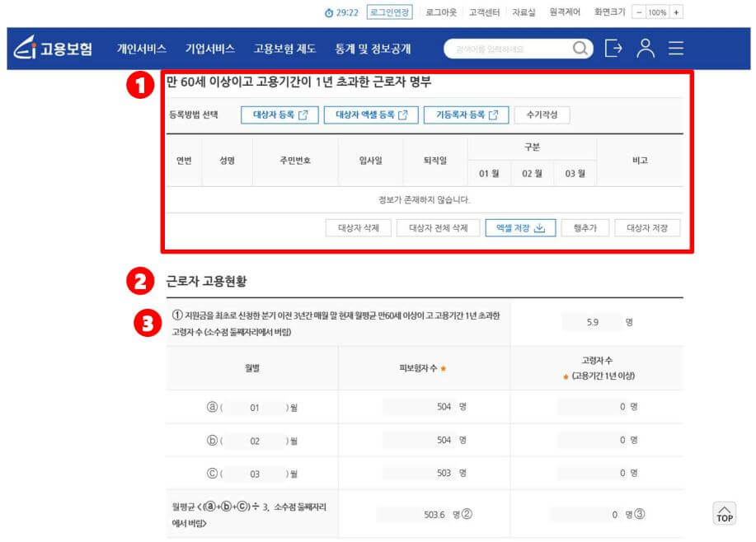This screenshot has height=542, width=756.
Task: Click the 고용보험 logo
Action: tap(53, 48)
